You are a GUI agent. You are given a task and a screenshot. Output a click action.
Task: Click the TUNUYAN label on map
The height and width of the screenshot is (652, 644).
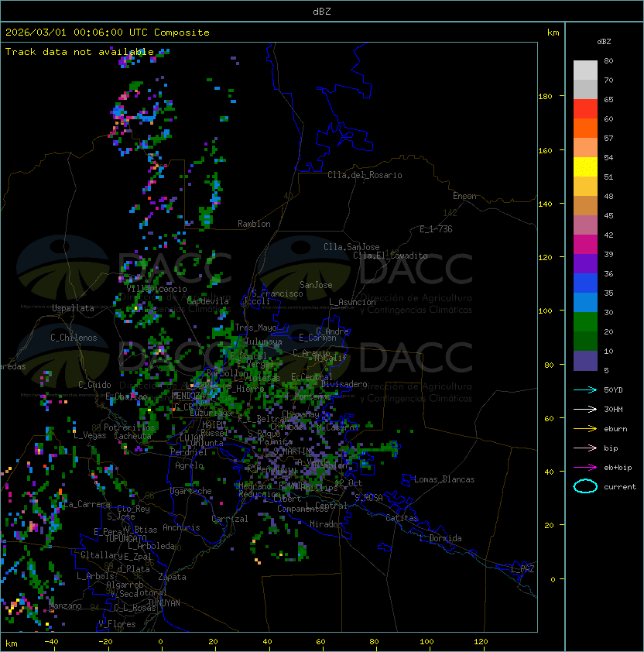point(164,603)
